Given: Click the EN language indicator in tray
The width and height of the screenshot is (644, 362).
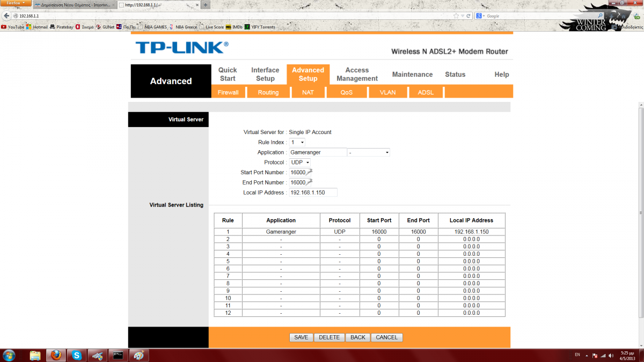Looking at the screenshot, I should pyautogui.click(x=577, y=355).
